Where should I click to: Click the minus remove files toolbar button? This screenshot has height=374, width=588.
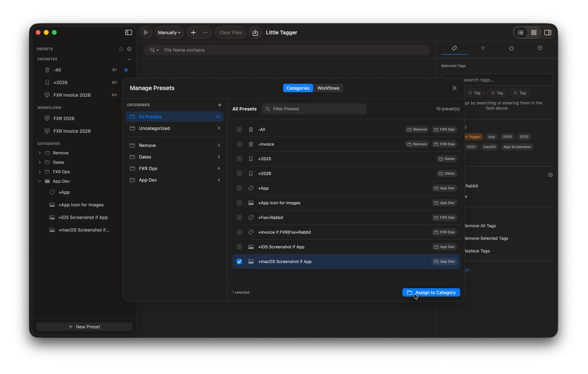(x=205, y=33)
